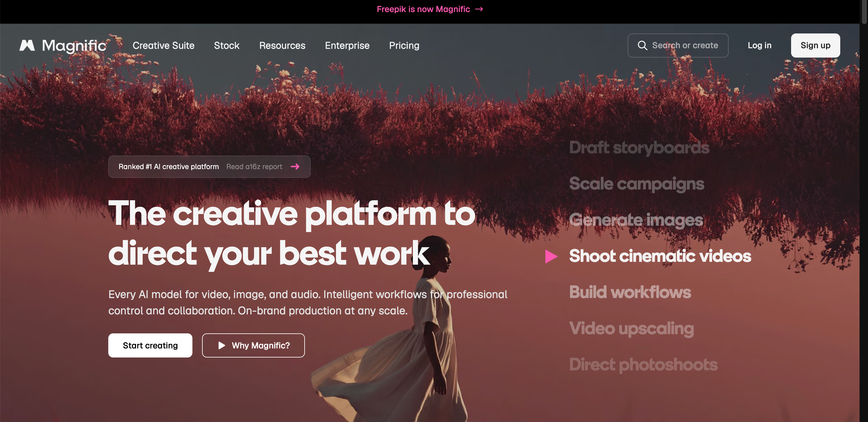Go to the Pricing page
Screen dimensions: 868x422
click(404, 46)
